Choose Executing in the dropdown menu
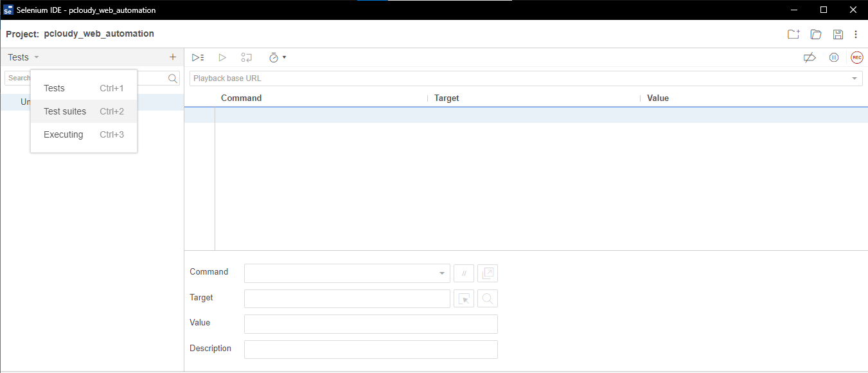 coord(84,134)
